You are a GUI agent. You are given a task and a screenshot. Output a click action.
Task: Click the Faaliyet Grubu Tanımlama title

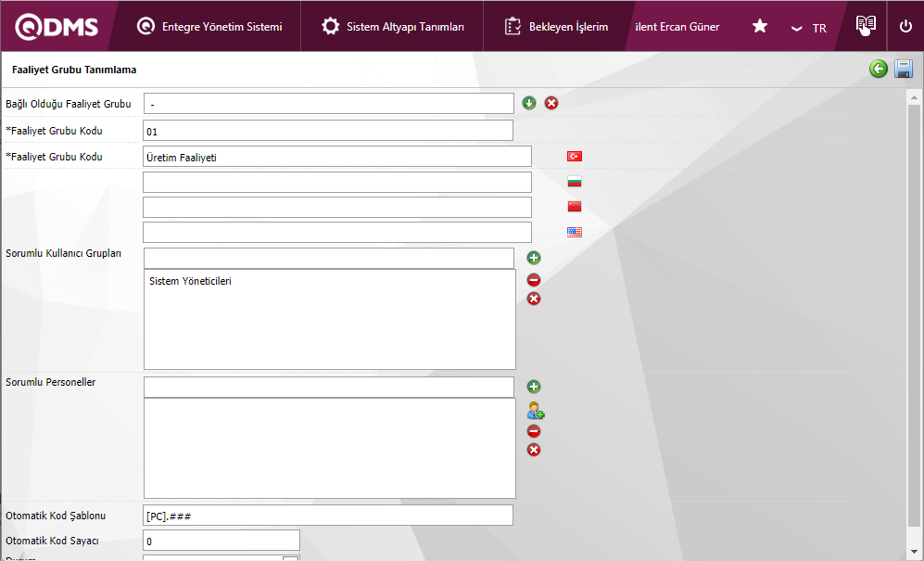74,70
